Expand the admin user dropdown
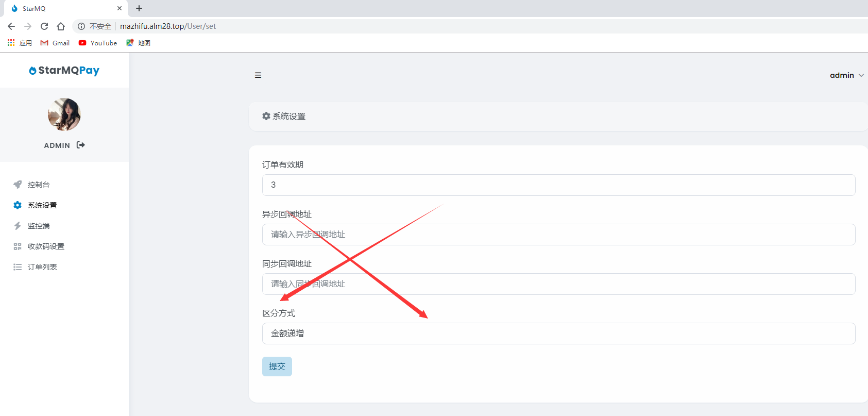Image resolution: width=868 pixels, height=416 pixels. [846, 75]
